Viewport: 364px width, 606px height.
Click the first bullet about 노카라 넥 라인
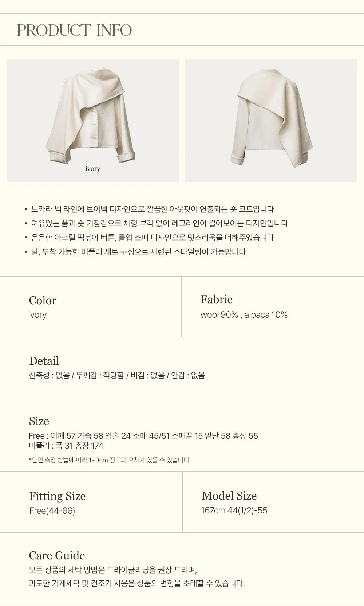152,209
